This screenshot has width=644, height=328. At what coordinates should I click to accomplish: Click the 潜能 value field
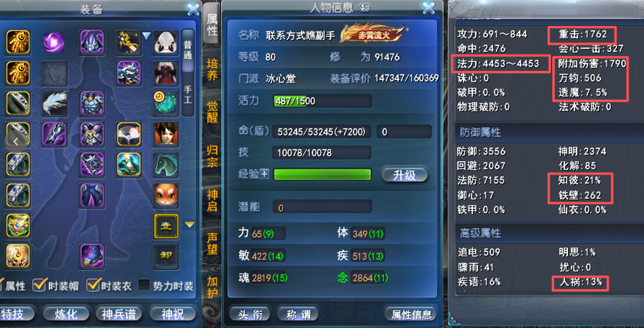[322, 207]
